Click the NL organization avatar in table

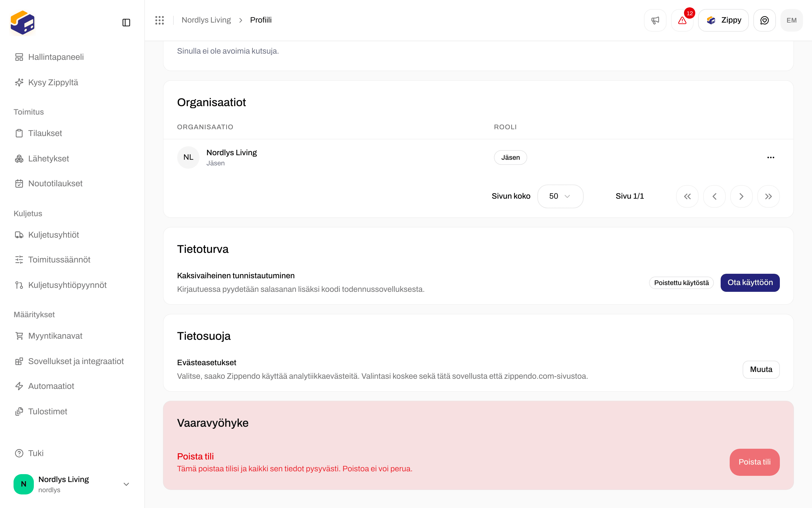(188, 157)
